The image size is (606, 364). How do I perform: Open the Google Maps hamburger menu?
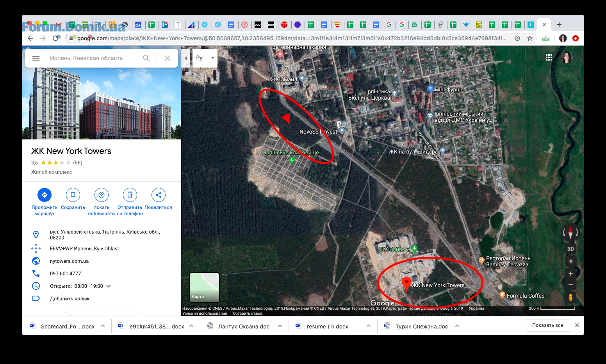pos(36,58)
